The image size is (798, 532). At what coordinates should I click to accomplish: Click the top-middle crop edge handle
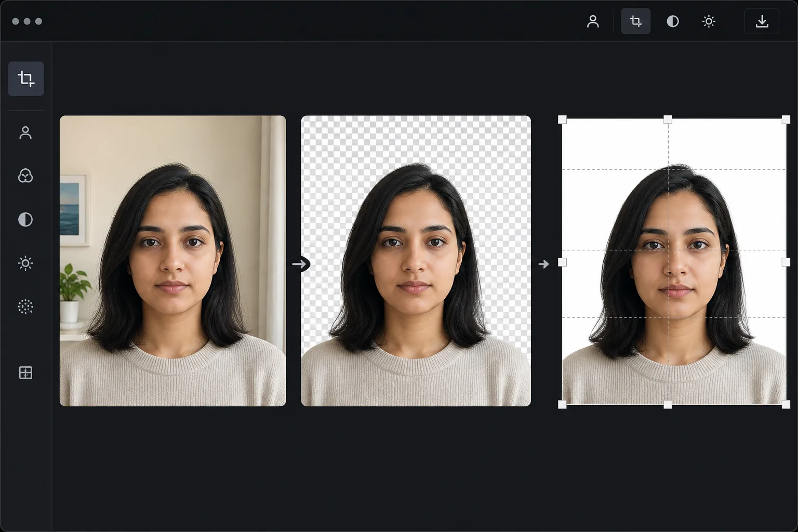[x=668, y=119]
